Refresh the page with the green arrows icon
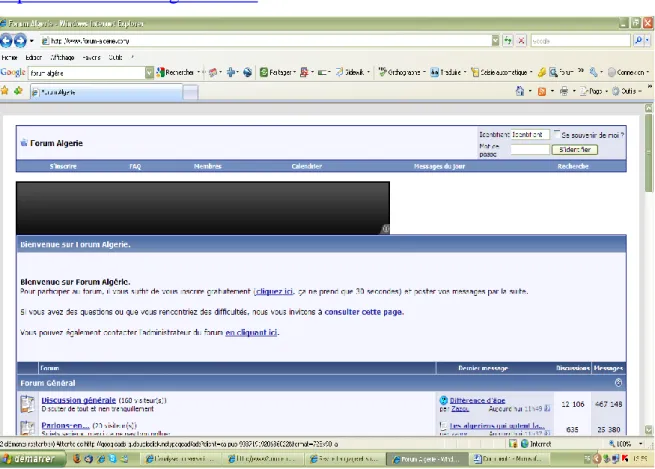Viewport: 655px width, 469px height. pos(508,41)
